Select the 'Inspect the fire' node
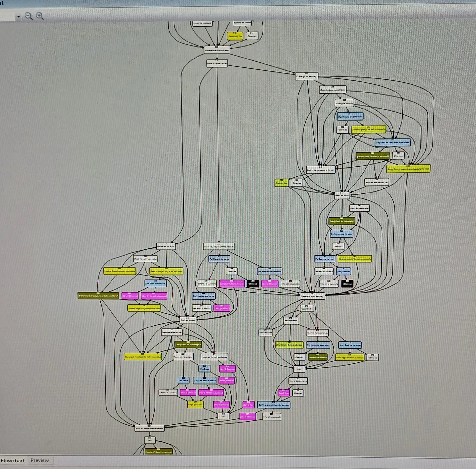Image resolution: width=476 pixels, height=469 pixels. click(307, 308)
